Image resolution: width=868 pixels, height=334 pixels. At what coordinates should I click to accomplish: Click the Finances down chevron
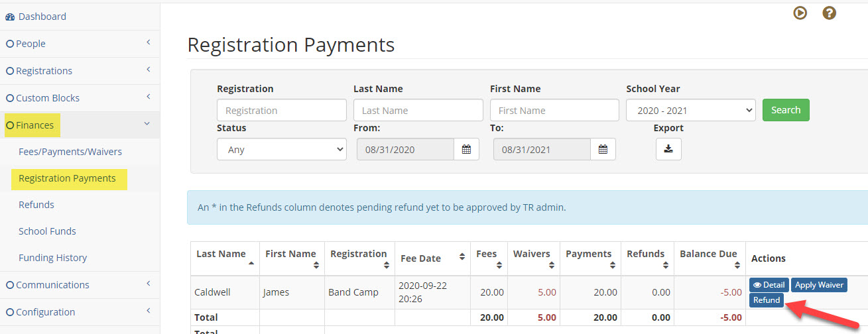pyautogui.click(x=147, y=124)
